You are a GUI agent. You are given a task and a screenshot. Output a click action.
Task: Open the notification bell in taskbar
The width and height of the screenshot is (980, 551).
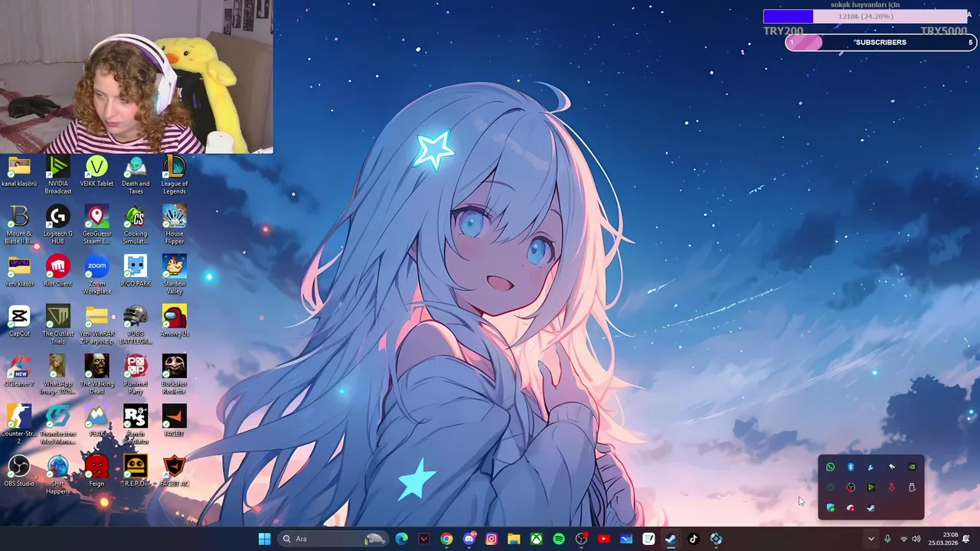pyautogui.click(x=966, y=539)
